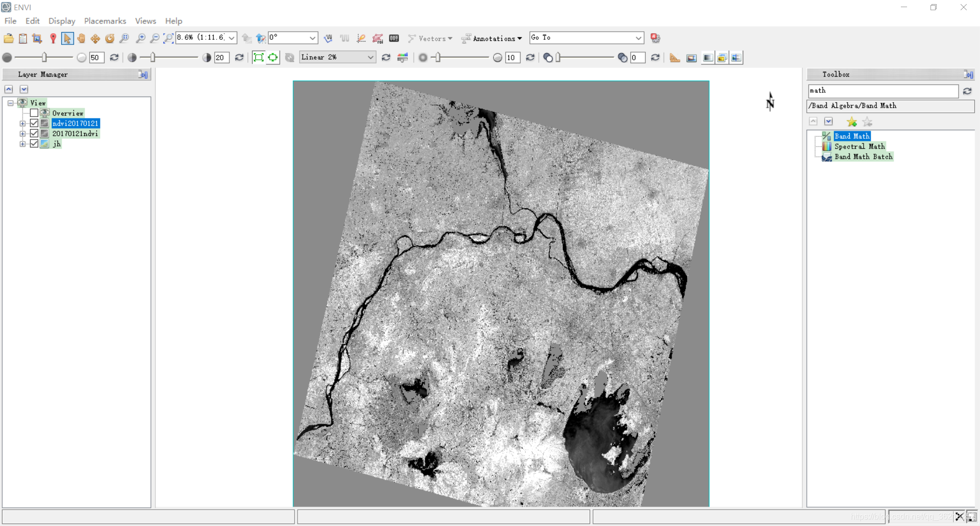Uncheck the jh layer checkbox
The height and width of the screenshot is (526, 980).
coord(34,144)
